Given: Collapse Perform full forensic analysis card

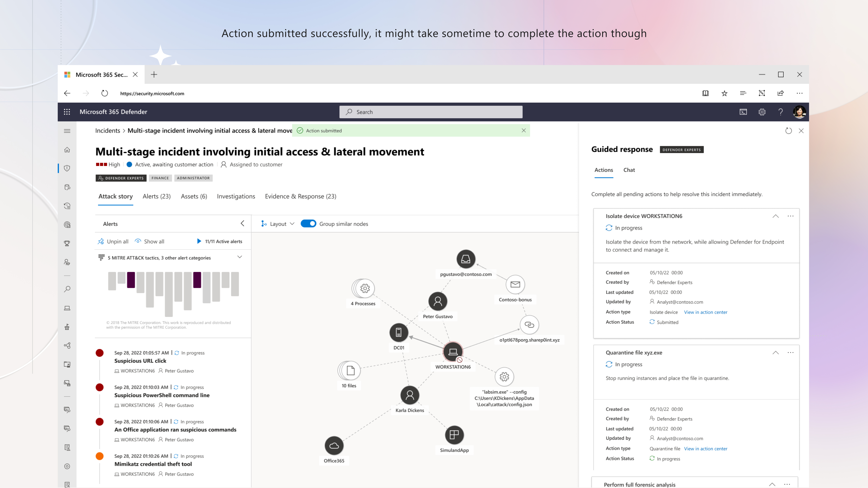Looking at the screenshot, I should pos(772,484).
